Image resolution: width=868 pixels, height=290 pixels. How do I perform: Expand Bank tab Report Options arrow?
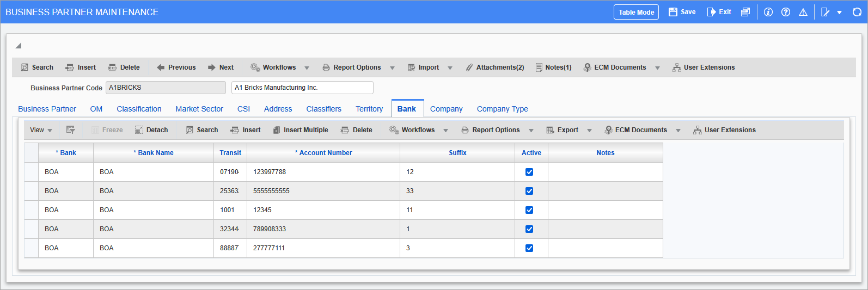[x=531, y=131]
